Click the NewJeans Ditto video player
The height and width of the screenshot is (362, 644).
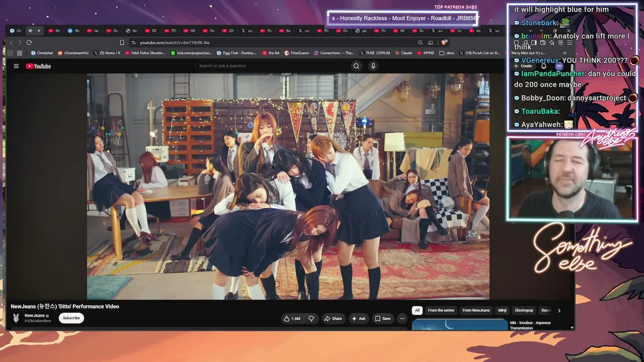click(x=288, y=187)
